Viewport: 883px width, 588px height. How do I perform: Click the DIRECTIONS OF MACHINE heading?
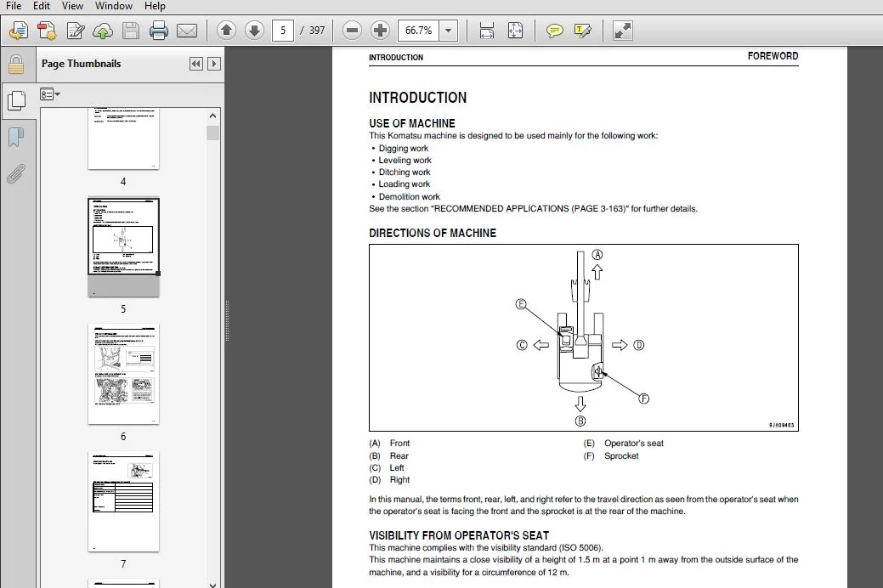tap(433, 233)
